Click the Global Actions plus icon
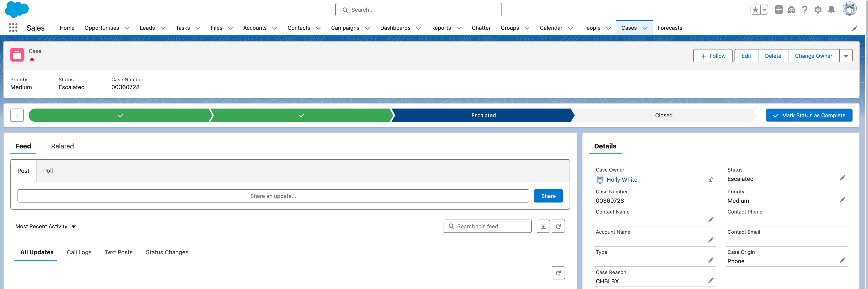This screenshot has height=289, width=868. pyautogui.click(x=778, y=10)
